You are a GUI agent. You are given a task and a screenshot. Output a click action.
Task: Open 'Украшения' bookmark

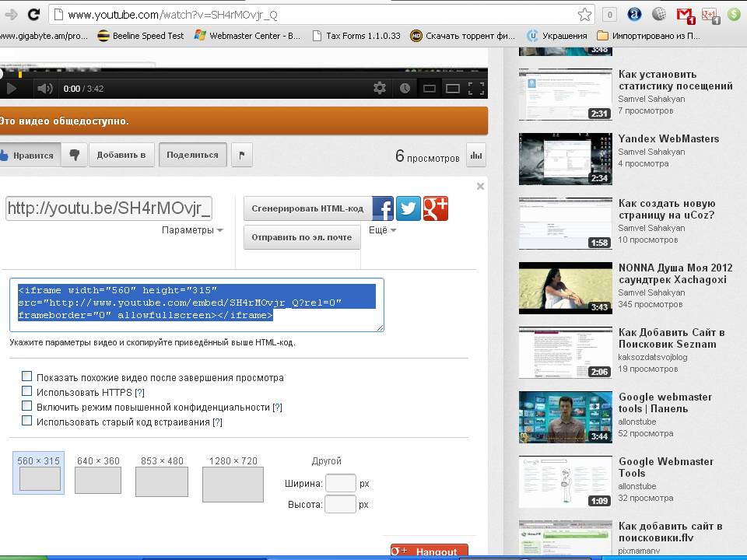(x=557, y=36)
